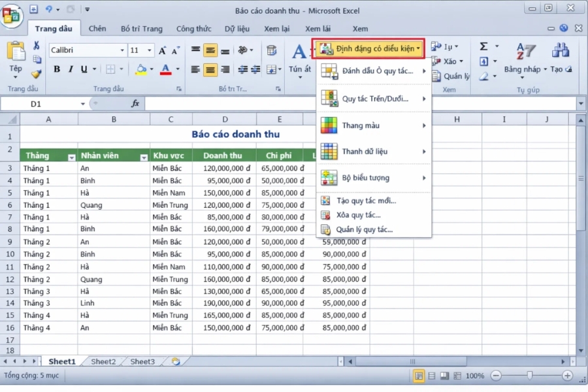Image resolution: width=588 pixels, height=392 pixels.
Task: Open the font color (A) icon
Action: (x=165, y=70)
